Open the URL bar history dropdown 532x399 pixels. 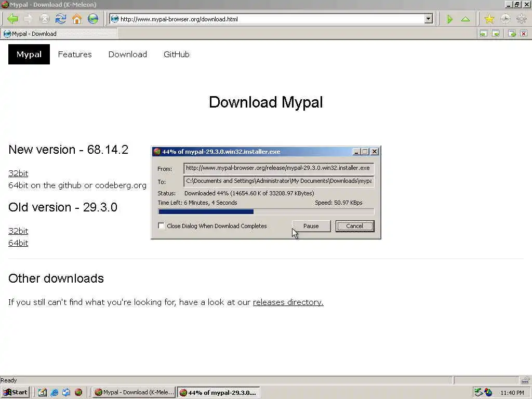click(429, 19)
